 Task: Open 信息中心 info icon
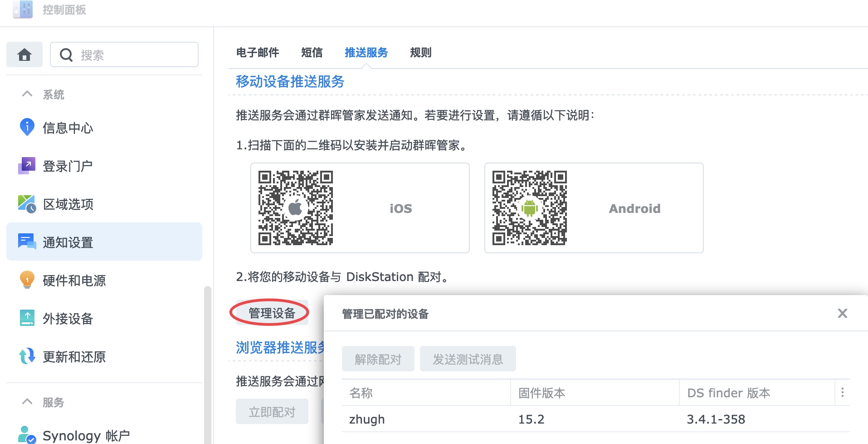coord(27,127)
